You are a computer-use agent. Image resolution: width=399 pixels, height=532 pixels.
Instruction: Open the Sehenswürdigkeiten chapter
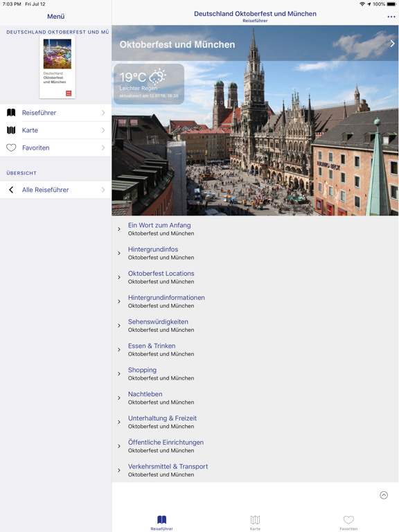tap(255, 326)
